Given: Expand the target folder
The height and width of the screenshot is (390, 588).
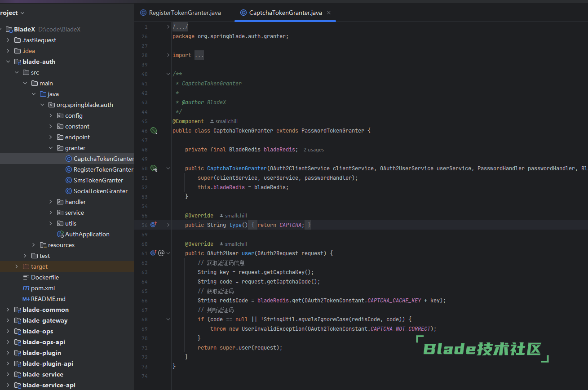Looking at the screenshot, I should pyautogui.click(x=16, y=266).
